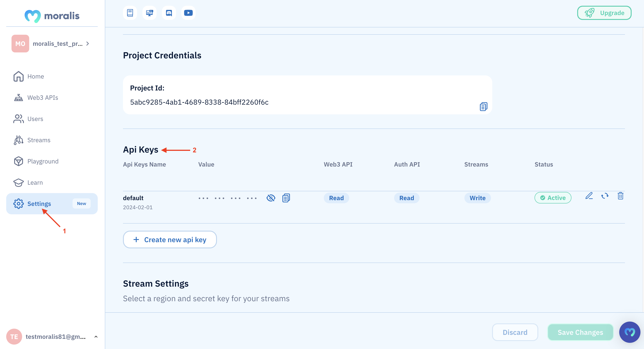Viewport: 644px width, 349px height.
Task: Click the Streams column header
Action: click(x=476, y=165)
